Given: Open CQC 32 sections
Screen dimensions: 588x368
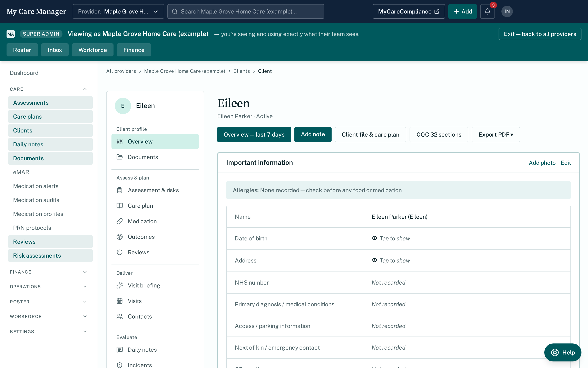Looking at the screenshot, I should tap(439, 135).
